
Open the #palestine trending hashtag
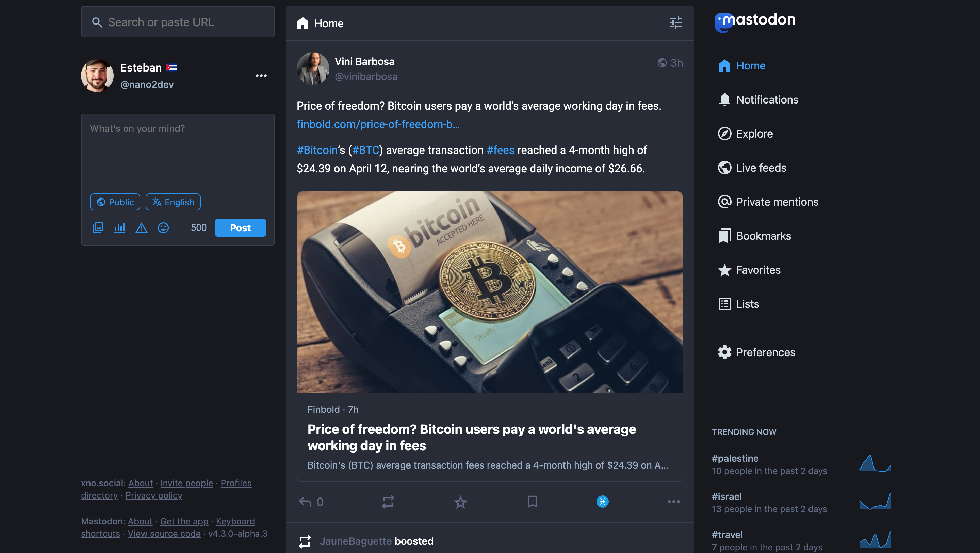(x=735, y=458)
